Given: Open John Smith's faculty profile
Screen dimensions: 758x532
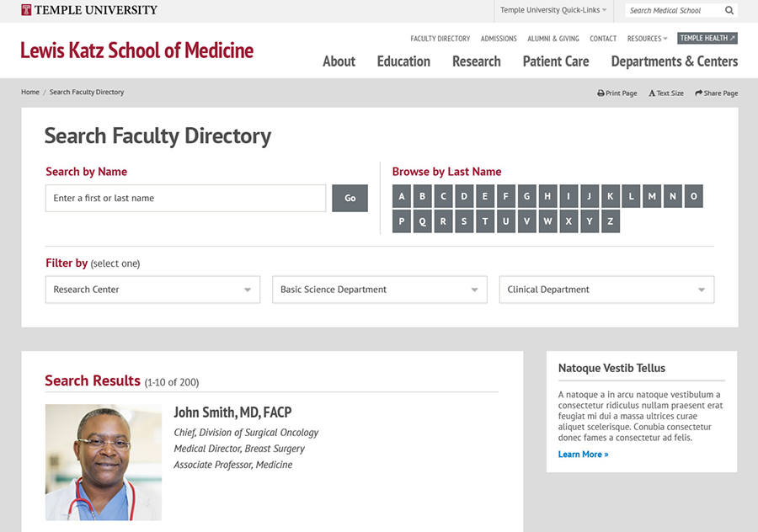Looking at the screenshot, I should click(x=232, y=412).
